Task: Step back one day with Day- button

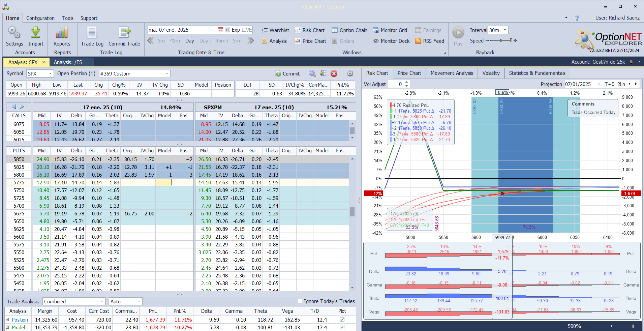Action: [190, 41]
